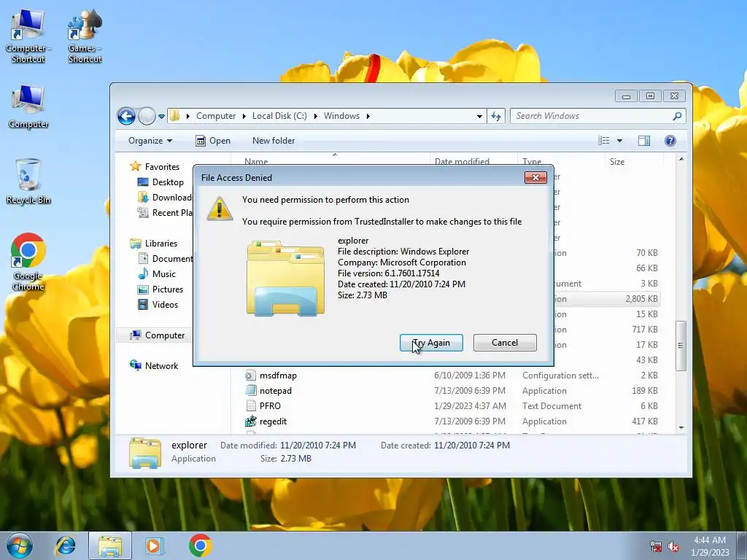Image resolution: width=747 pixels, height=560 pixels.
Task: Open the More view options arrow
Action: coord(619,141)
